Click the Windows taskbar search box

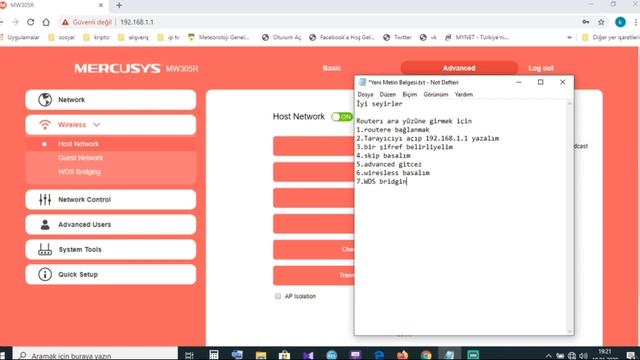click(96, 355)
